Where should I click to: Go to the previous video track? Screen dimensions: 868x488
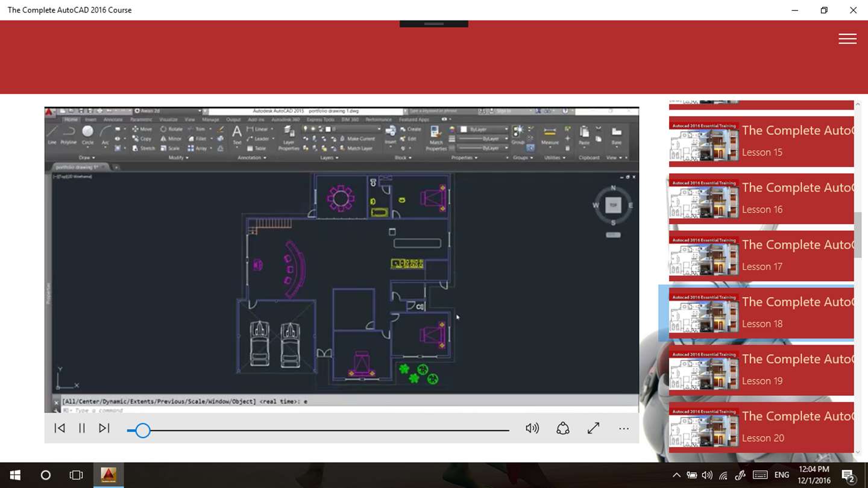(x=60, y=428)
